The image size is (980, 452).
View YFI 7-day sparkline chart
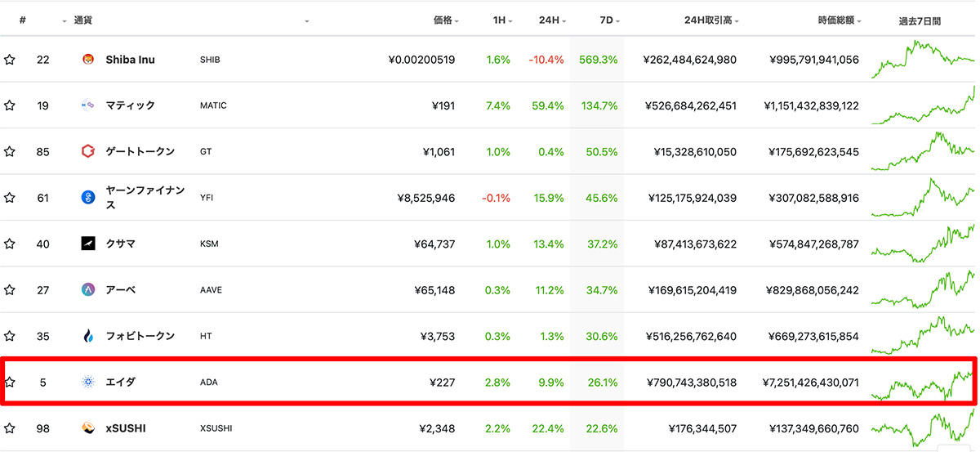point(923,197)
